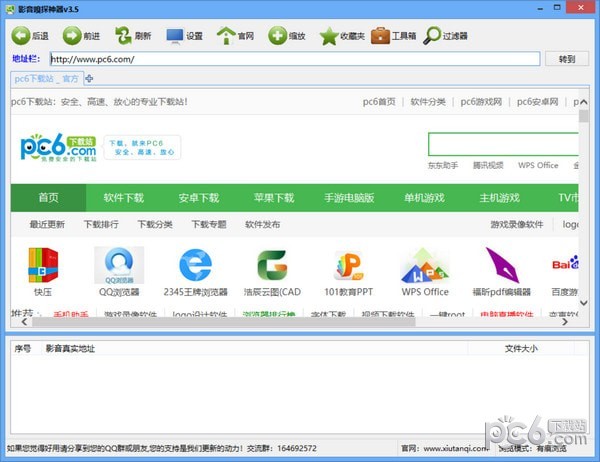Click the WPS Office hot search link
Screen dimensions: 600x462
[x=538, y=165]
